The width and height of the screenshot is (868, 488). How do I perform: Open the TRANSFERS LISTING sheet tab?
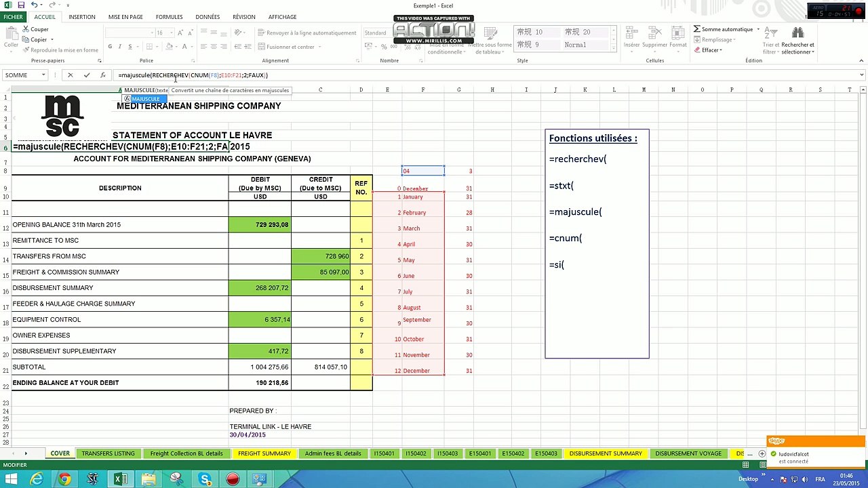108,453
